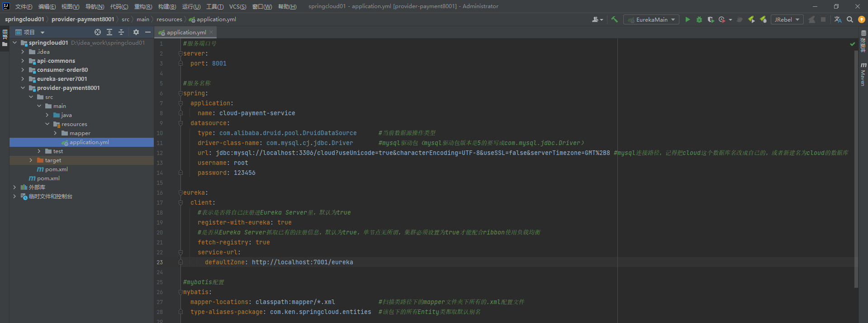The height and width of the screenshot is (323, 868).
Task: Expand the 外部库 node
Action: 14,187
